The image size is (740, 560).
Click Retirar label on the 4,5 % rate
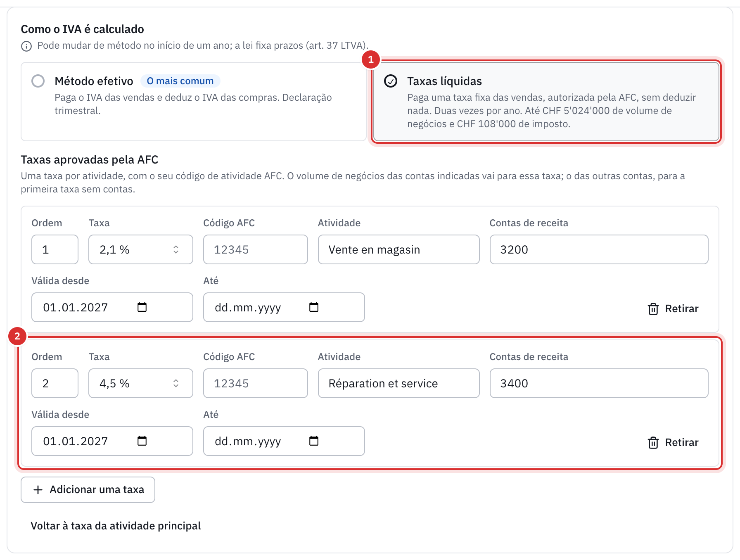(682, 443)
